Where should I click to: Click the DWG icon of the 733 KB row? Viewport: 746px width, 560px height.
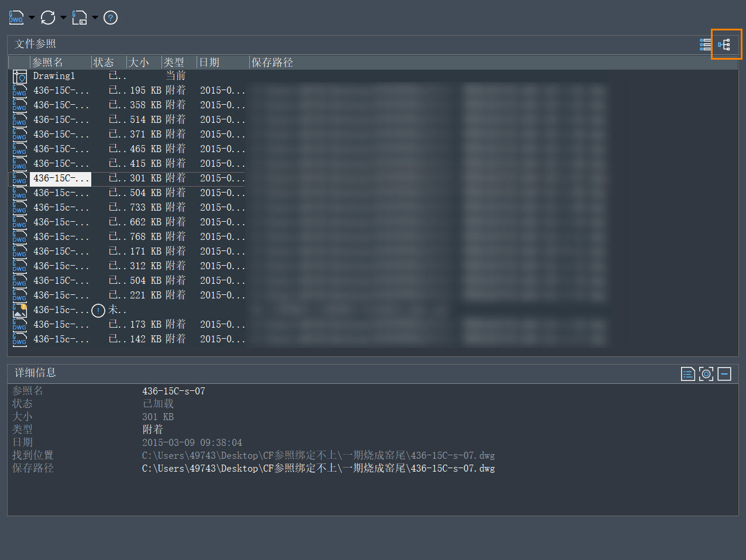point(20,208)
